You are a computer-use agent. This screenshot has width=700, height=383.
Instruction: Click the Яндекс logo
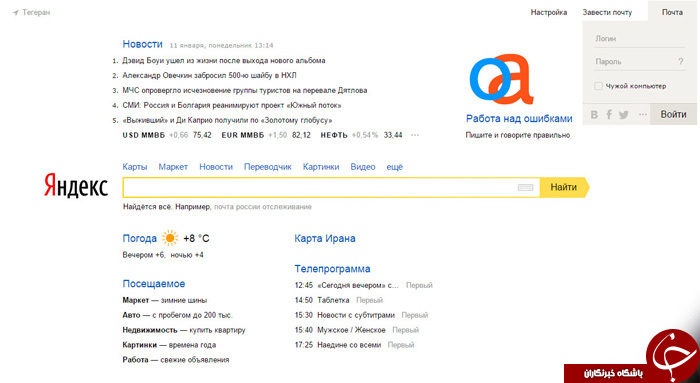click(76, 186)
